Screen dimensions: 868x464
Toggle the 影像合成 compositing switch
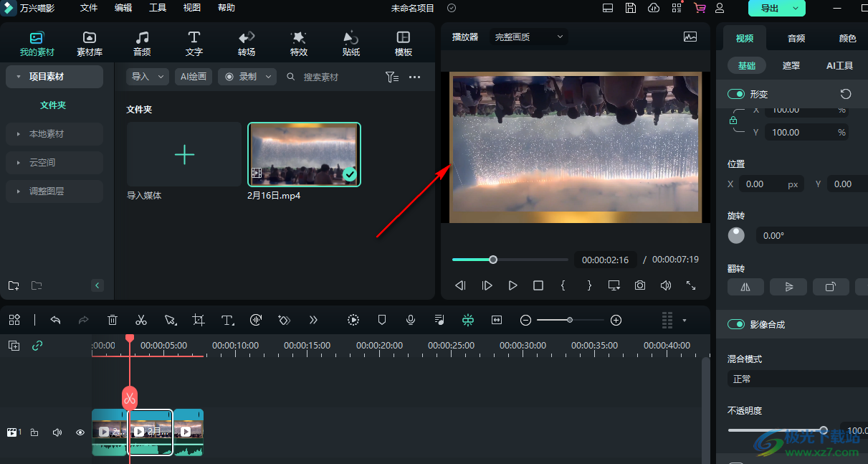coord(736,324)
